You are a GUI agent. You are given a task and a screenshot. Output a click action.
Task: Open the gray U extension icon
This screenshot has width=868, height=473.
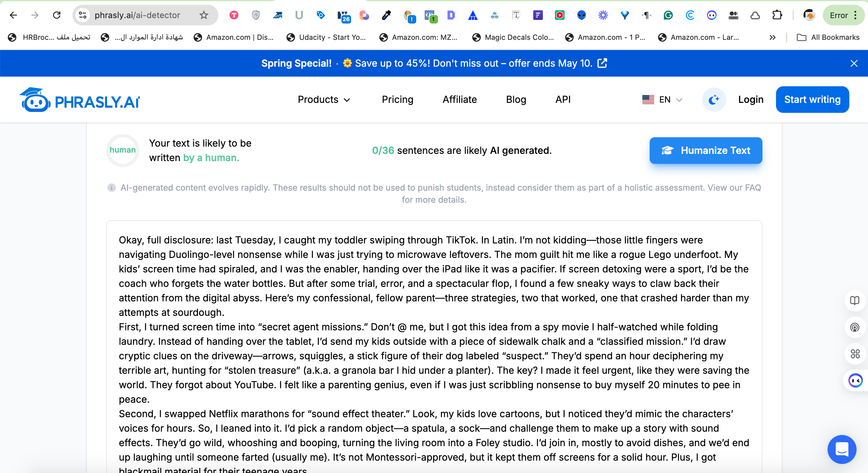pyautogui.click(x=299, y=15)
